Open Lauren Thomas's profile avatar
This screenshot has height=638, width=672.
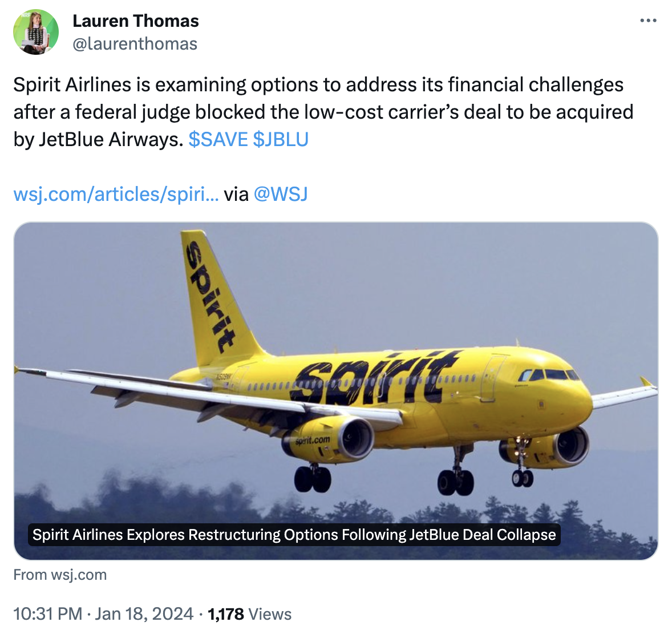36,32
